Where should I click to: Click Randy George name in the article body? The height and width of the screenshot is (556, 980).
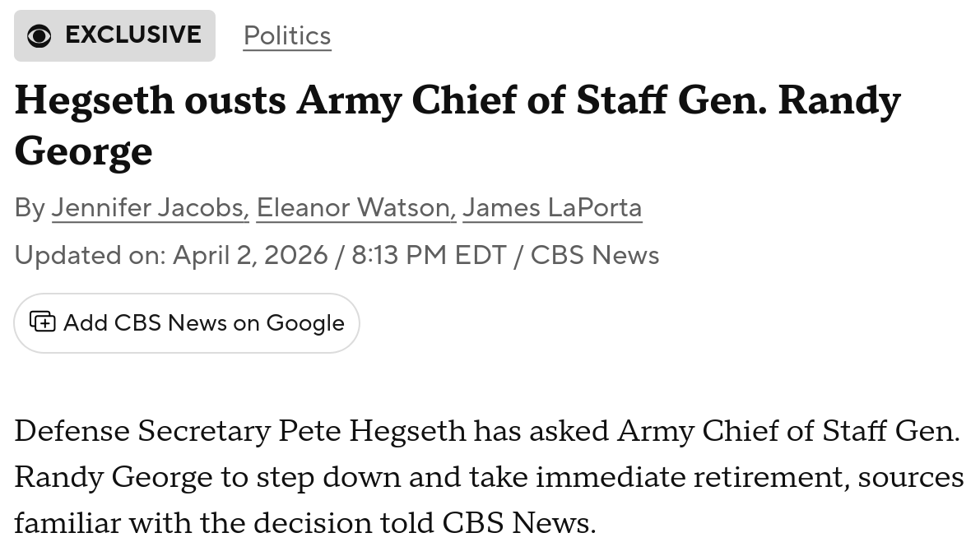click(x=113, y=477)
